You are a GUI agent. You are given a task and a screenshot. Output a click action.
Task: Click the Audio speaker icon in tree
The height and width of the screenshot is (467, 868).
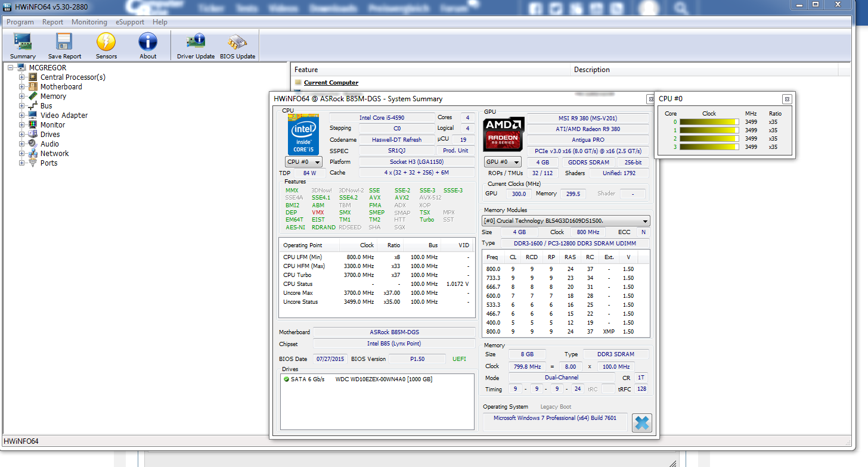(x=33, y=144)
